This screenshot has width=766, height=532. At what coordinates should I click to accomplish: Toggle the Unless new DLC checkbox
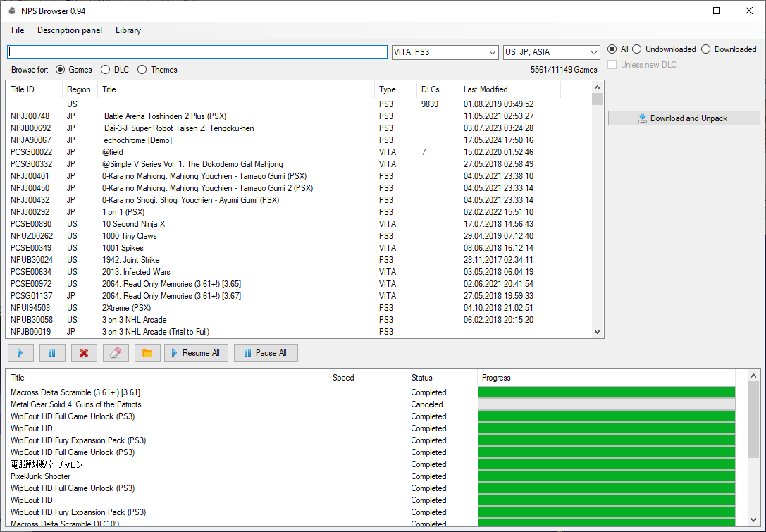tap(642, 65)
